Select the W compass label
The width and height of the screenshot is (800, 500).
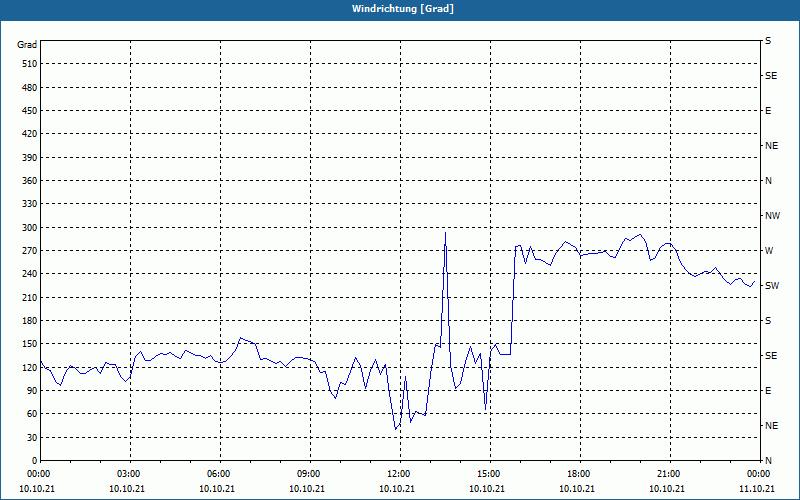pyautogui.click(x=769, y=251)
